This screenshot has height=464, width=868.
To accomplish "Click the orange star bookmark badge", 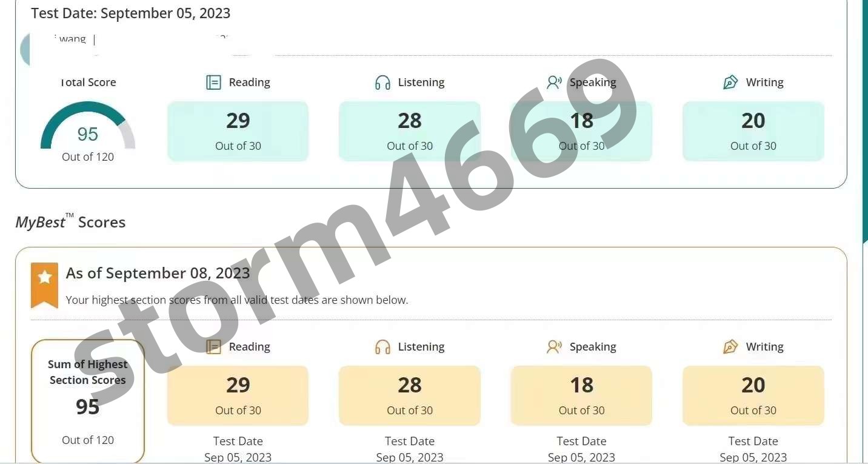I will pyautogui.click(x=44, y=285).
